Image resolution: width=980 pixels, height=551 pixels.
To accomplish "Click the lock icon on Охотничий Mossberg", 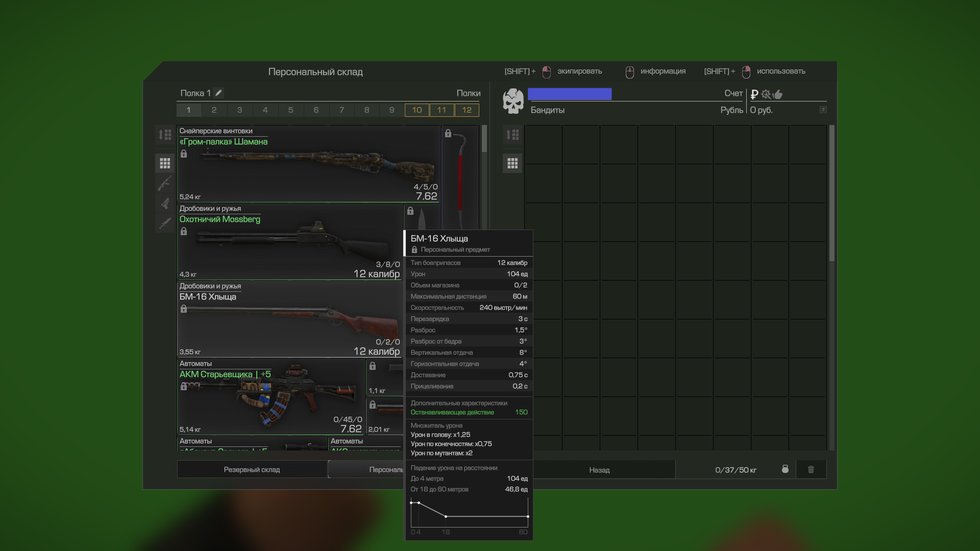I will pos(184,231).
